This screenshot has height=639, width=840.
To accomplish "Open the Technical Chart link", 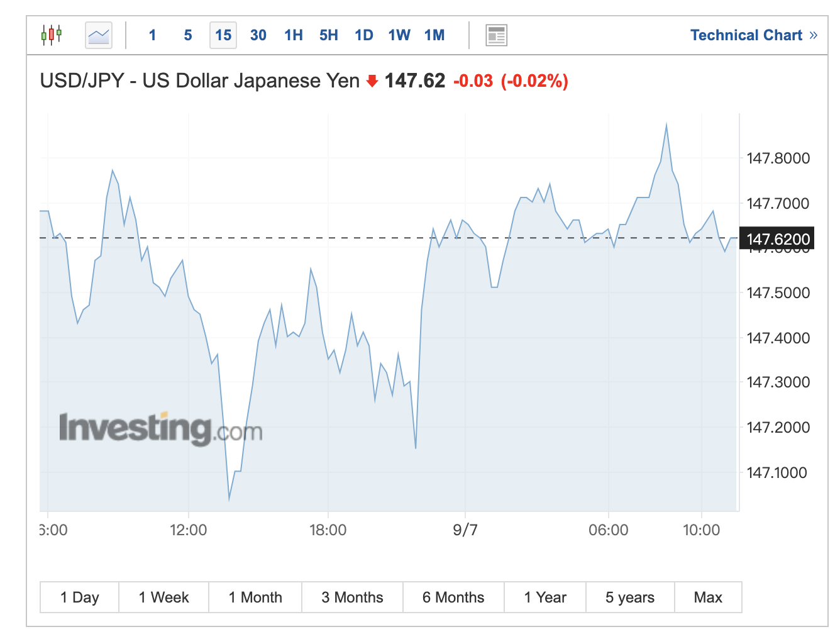I will (x=753, y=35).
